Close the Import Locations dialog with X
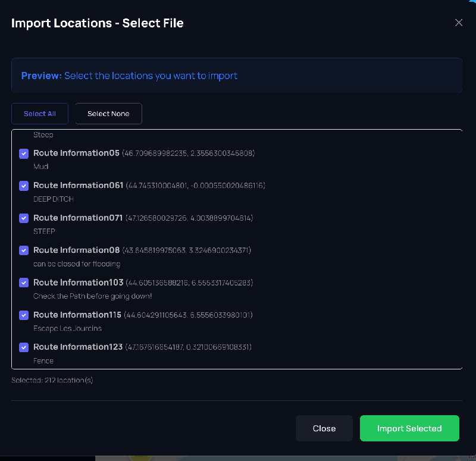The image size is (476, 461). (x=458, y=23)
